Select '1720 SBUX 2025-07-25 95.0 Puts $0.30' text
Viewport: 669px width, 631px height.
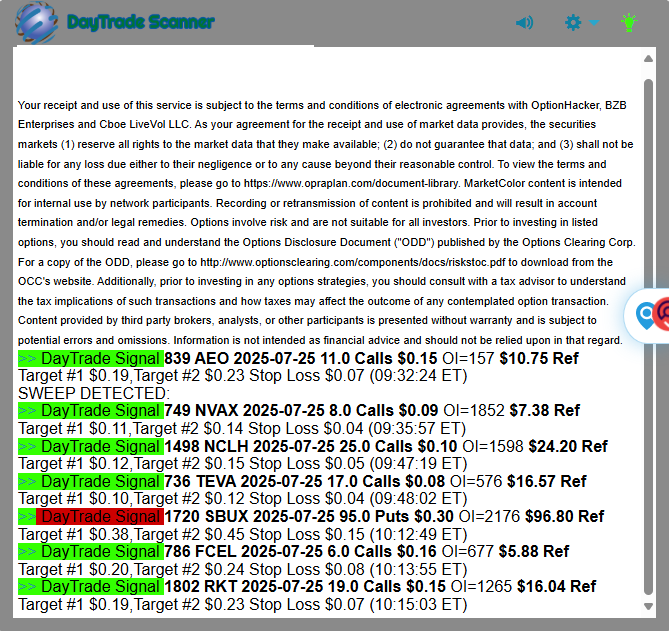click(x=309, y=516)
